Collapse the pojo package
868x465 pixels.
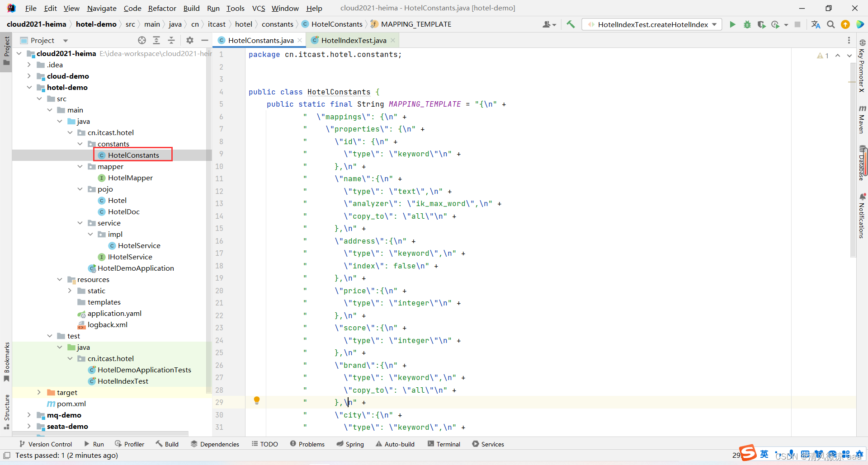tap(80, 189)
